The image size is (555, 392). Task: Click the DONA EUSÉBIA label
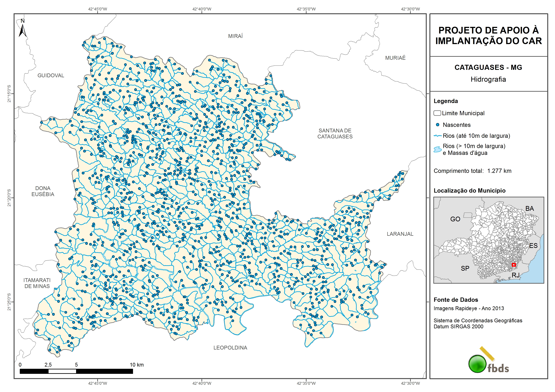[43, 191]
